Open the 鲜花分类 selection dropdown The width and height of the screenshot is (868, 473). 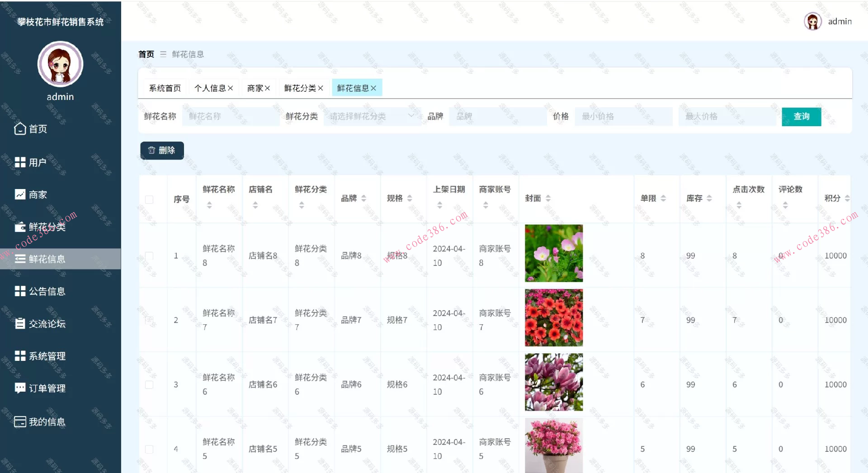pyautogui.click(x=371, y=116)
